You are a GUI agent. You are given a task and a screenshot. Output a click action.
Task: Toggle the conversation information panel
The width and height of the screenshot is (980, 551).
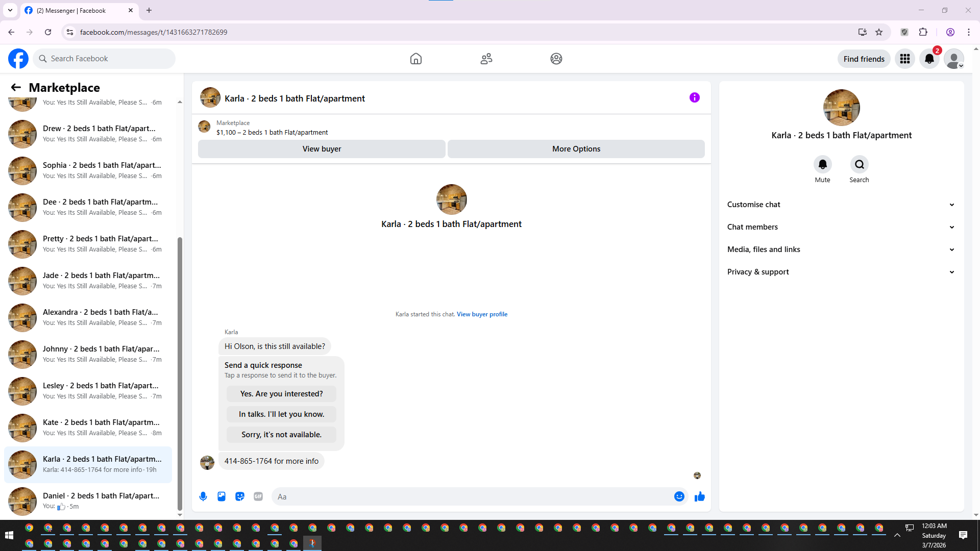(x=694, y=97)
